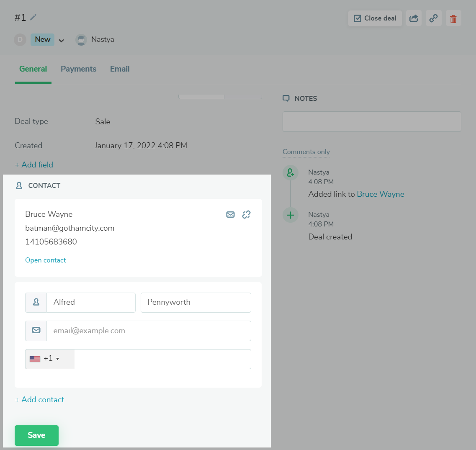Viewport: 476px width, 450px height.
Task: Click the phone number input field
Action: pos(162,359)
